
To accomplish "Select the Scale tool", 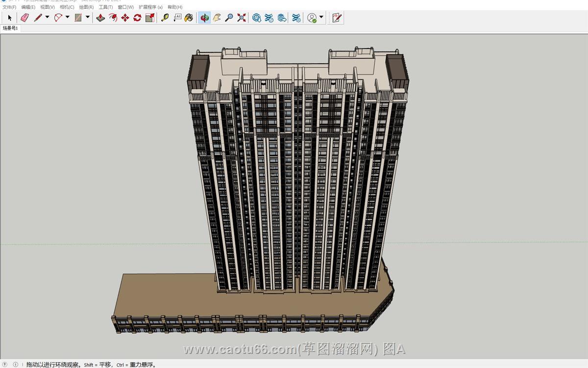I will pos(150,18).
